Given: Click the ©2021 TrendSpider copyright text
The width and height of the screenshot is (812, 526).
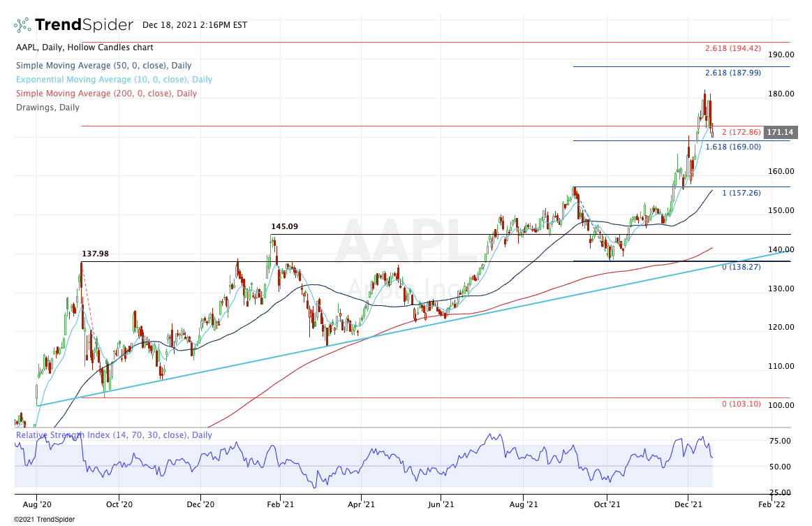Looking at the screenshot, I should click(x=44, y=520).
